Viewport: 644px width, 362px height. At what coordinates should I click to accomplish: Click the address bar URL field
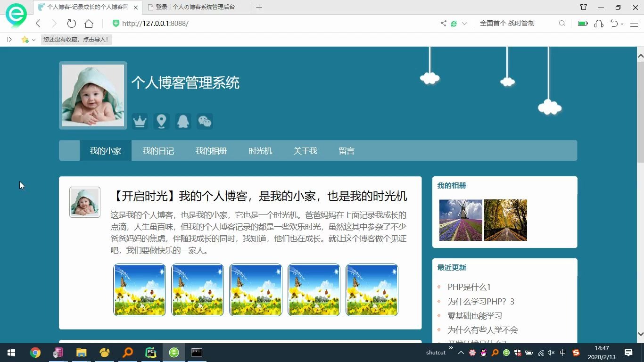point(273,23)
